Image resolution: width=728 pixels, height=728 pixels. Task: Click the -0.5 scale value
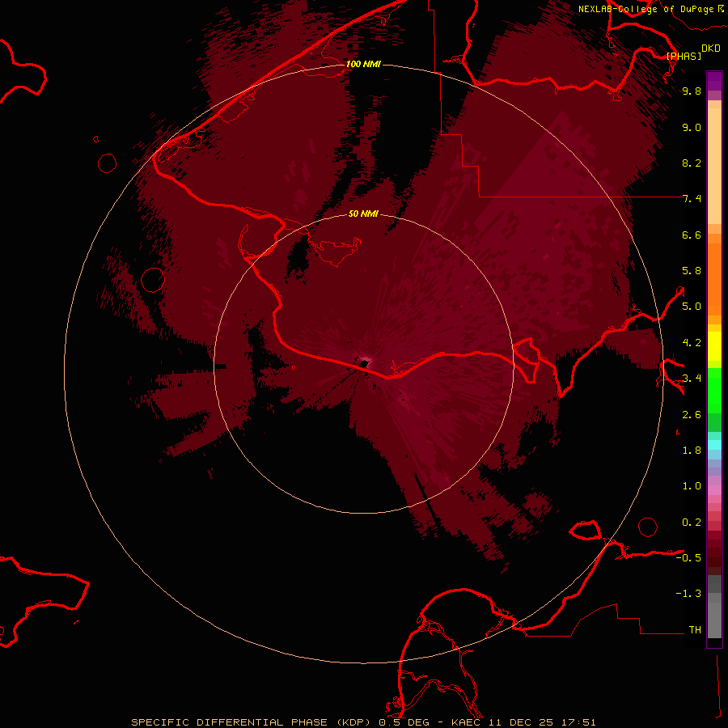[x=688, y=558]
